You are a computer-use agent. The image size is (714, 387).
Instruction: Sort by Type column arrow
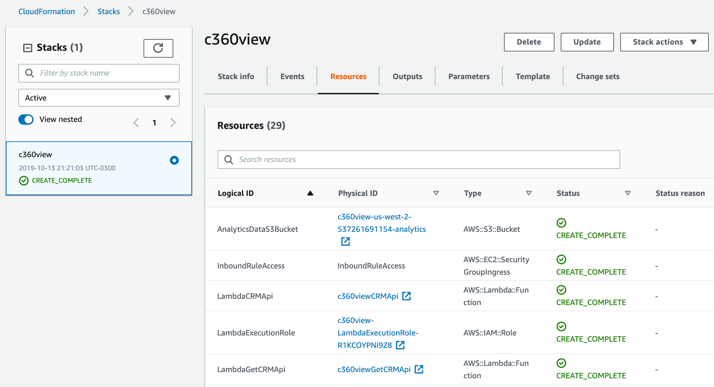pyautogui.click(x=529, y=193)
